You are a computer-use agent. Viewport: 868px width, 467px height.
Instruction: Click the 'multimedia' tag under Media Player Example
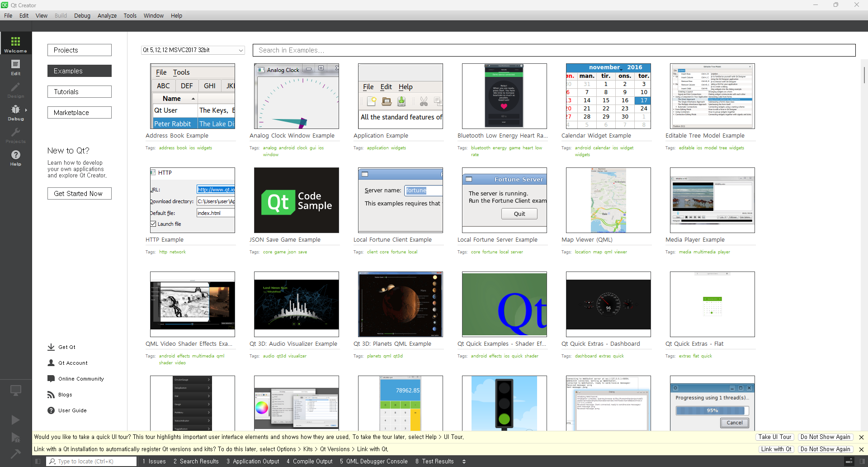704,252
